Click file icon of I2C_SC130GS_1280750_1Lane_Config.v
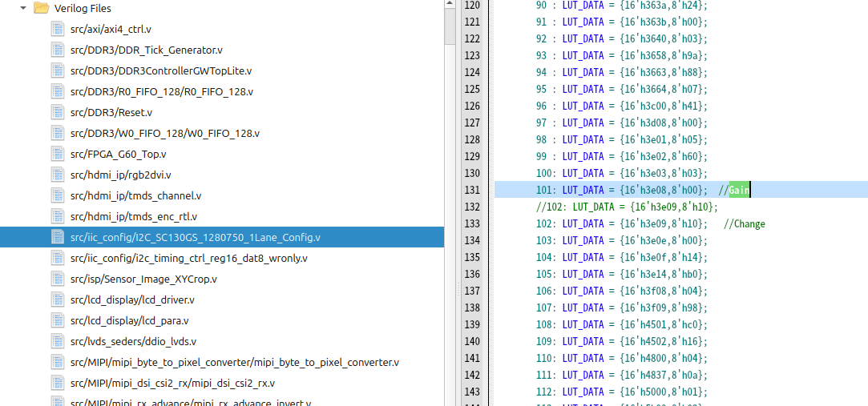This screenshot has height=406, width=868. pyautogui.click(x=59, y=237)
